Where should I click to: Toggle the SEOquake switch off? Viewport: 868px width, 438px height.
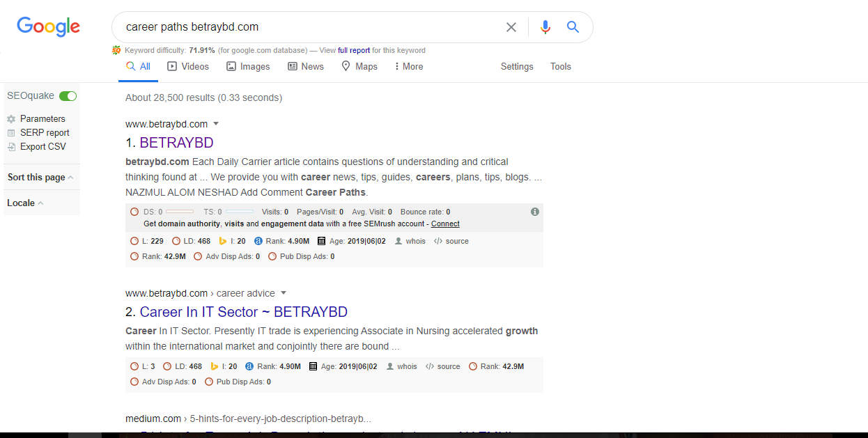click(x=68, y=96)
